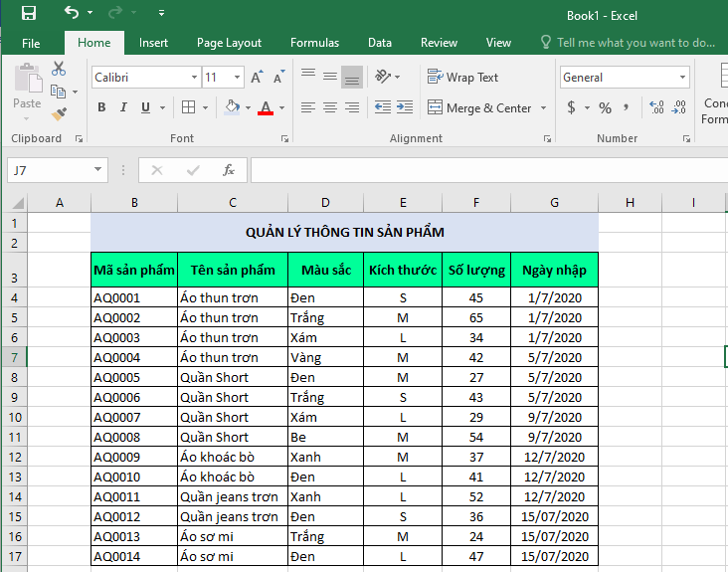Toggle Bold formatting
Screen dimensions: 728x572
[101, 107]
